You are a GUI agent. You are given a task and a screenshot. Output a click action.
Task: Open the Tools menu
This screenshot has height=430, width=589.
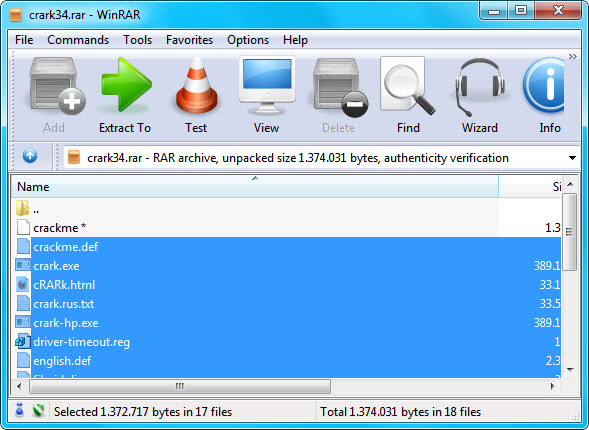[x=137, y=39]
